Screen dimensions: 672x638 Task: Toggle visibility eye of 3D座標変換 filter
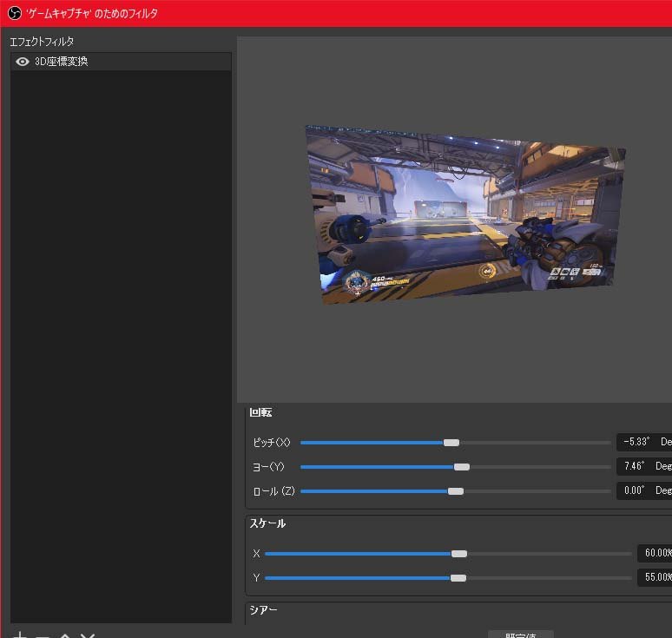[x=23, y=62]
